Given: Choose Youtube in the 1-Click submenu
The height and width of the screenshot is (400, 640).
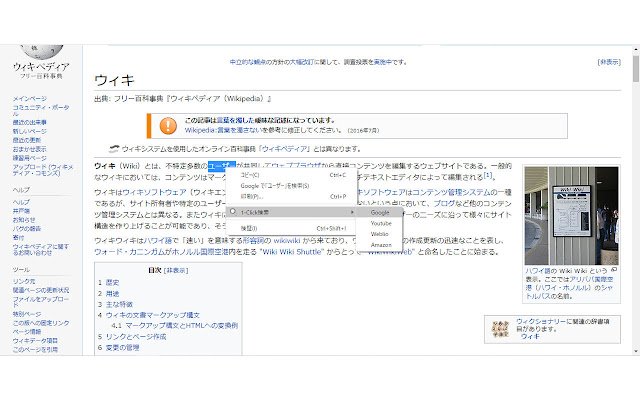Looking at the screenshot, I should [x=381, y=223].
